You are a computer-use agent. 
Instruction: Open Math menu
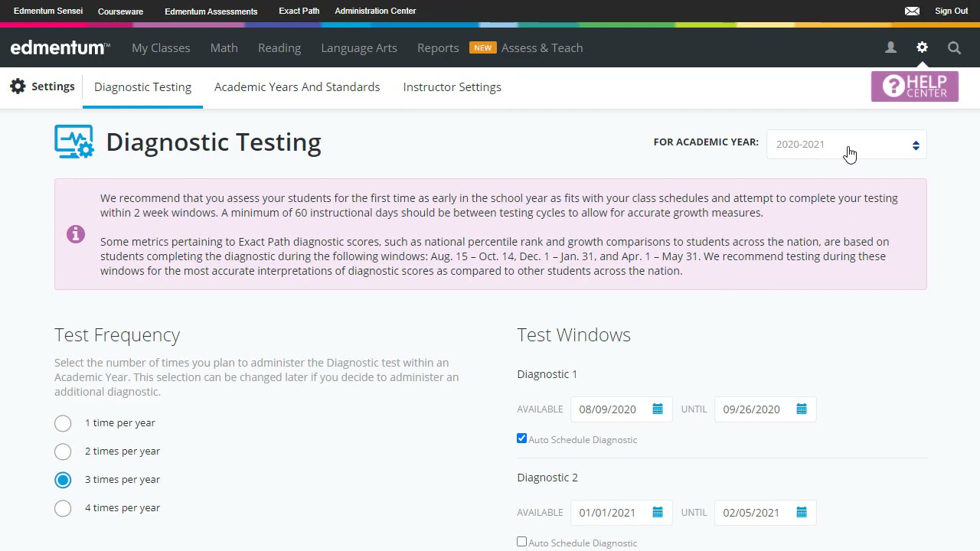point(224,47)
